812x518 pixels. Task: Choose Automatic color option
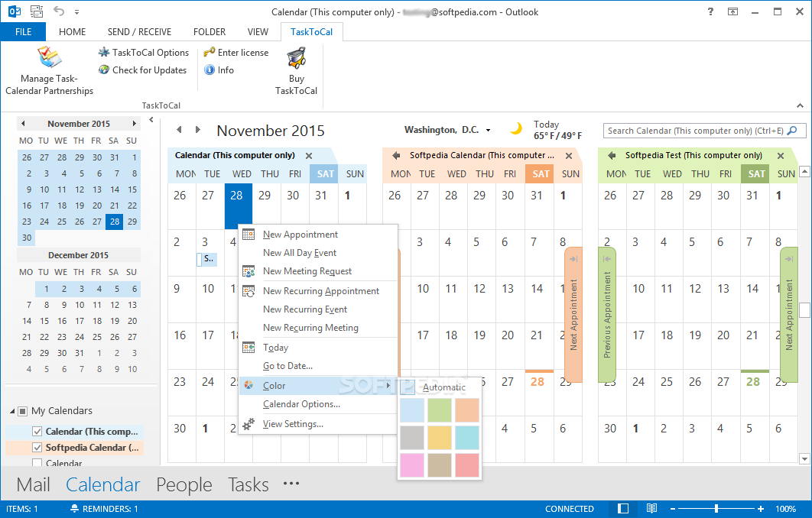point(440,387)
